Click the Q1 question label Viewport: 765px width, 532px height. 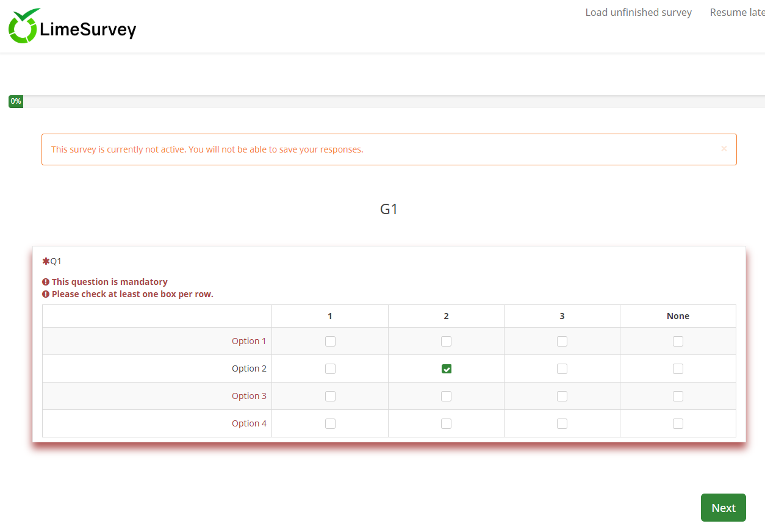click(x=56, y=261)
